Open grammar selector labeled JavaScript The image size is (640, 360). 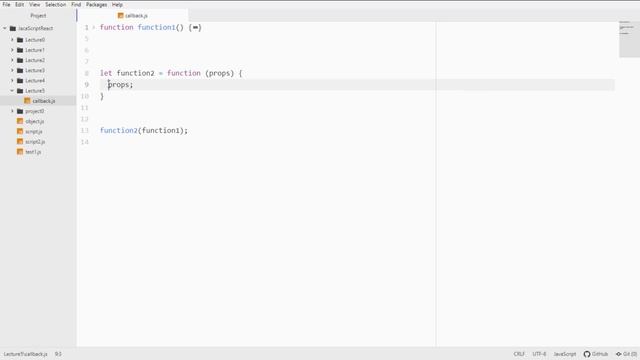tap(564, 354)
